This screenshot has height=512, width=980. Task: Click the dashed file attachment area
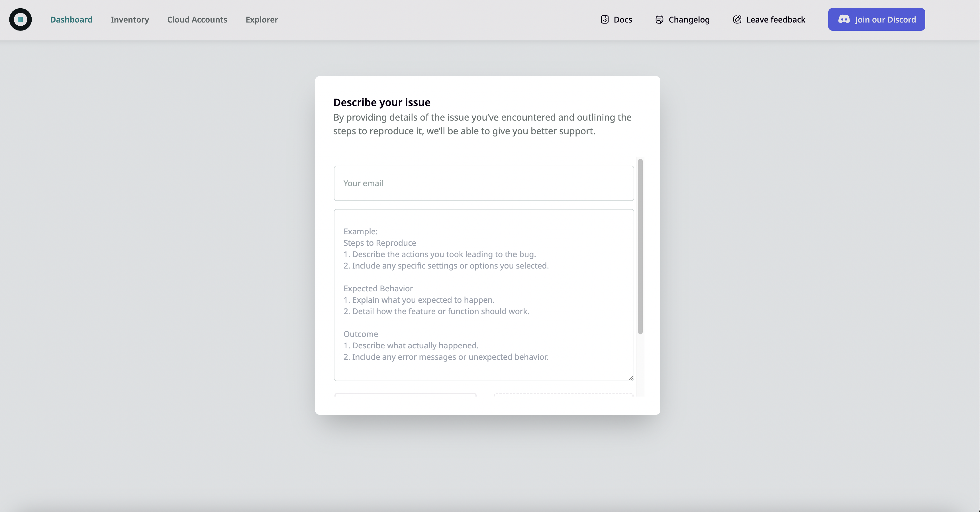(x=563, y=396)
